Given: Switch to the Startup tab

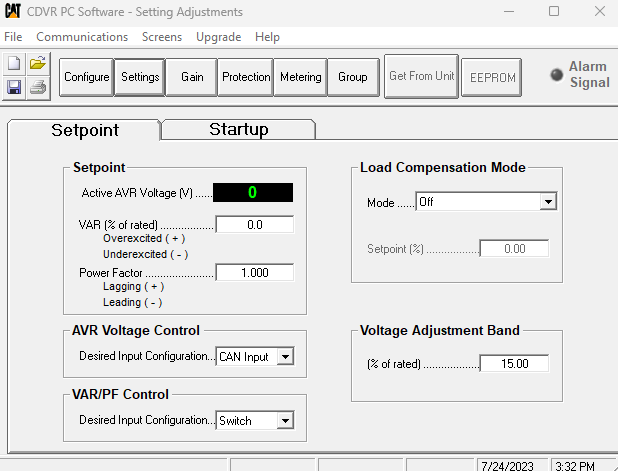Looking at the screenshot, I should (238, 129).
